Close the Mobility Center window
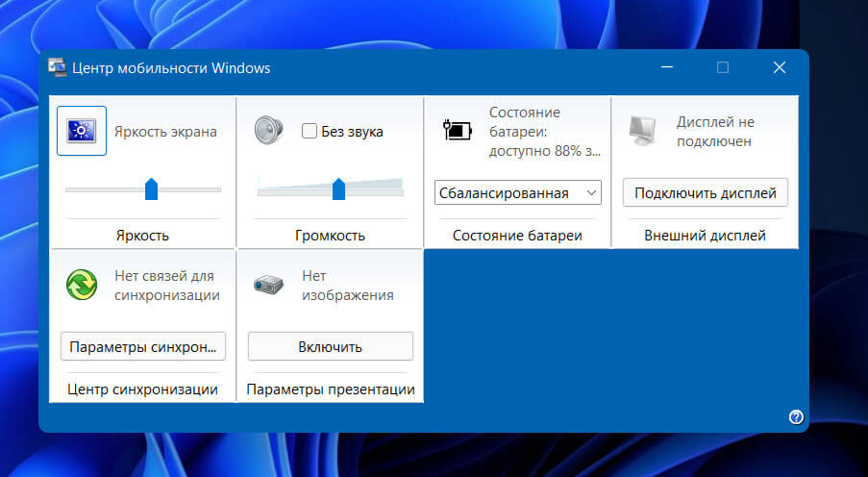The width and height of the screenshot is (868, 477). coord(780,67)
